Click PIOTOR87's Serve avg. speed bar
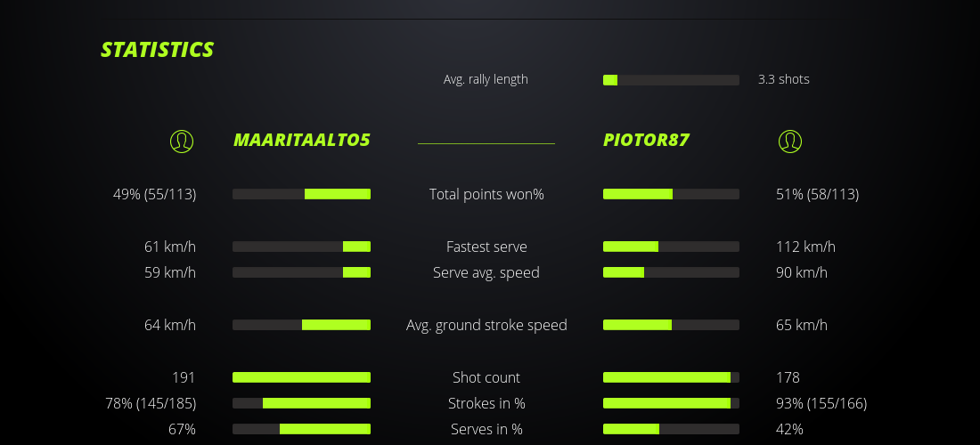 coord(671,272)
